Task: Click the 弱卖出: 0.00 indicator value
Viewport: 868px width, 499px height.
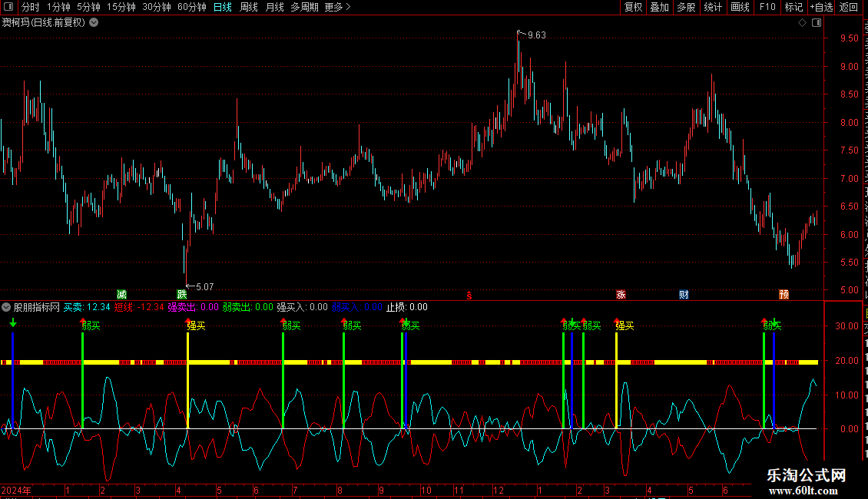Action: (248, 307)
